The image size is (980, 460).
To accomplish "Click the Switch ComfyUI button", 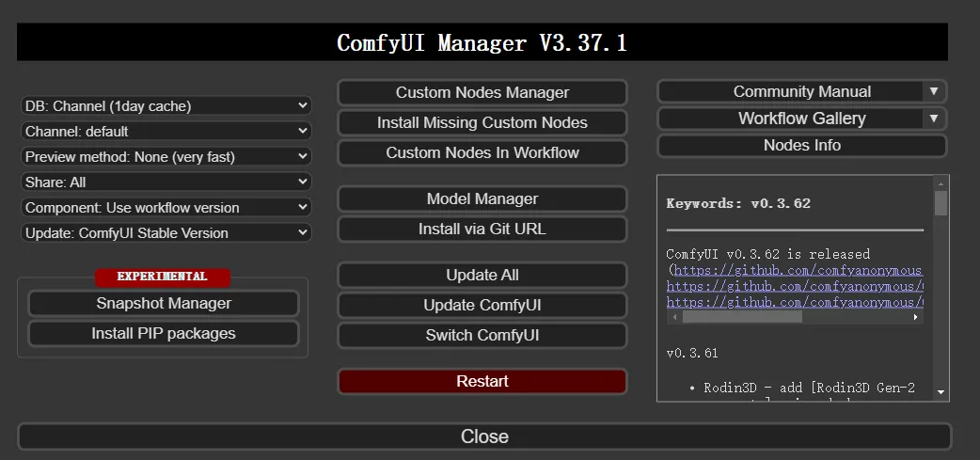I will tap(482, 335).
